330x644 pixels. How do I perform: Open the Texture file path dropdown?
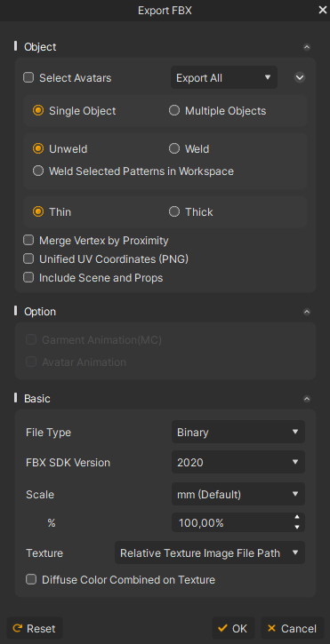210,553
